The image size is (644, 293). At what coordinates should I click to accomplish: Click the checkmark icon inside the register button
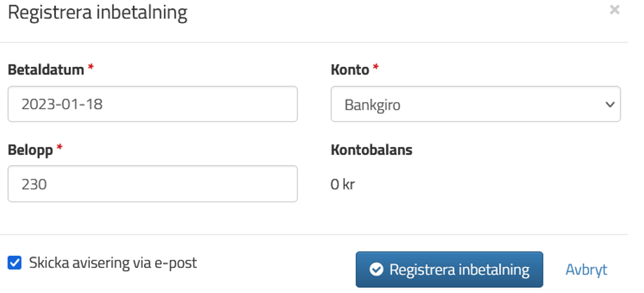[376, 270]
